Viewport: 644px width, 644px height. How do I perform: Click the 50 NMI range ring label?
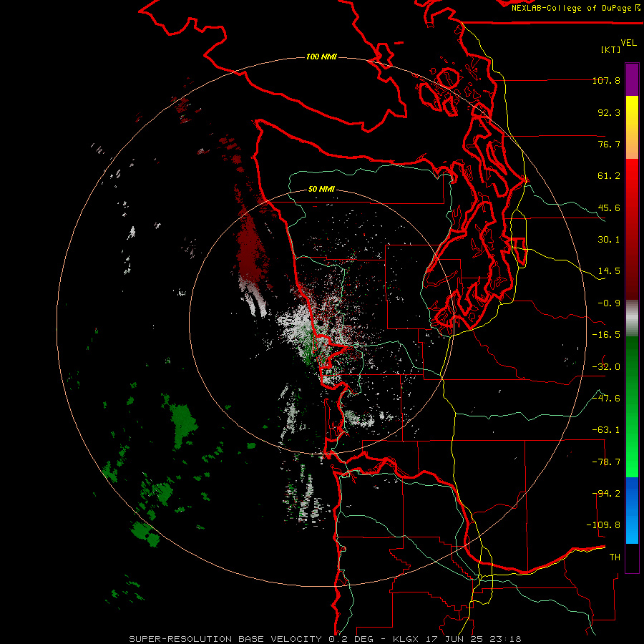point(321,190)
